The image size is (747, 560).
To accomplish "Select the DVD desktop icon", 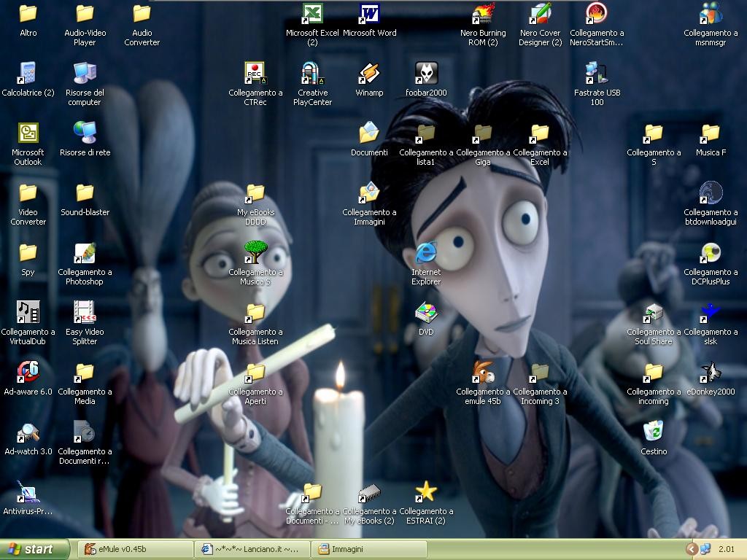I will click(x=426, y=313).
